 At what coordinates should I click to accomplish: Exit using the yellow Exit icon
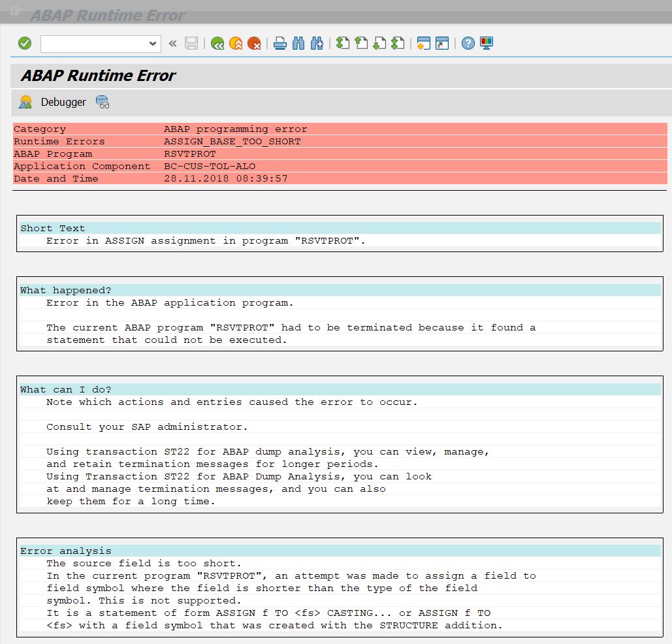pos(236,43)
